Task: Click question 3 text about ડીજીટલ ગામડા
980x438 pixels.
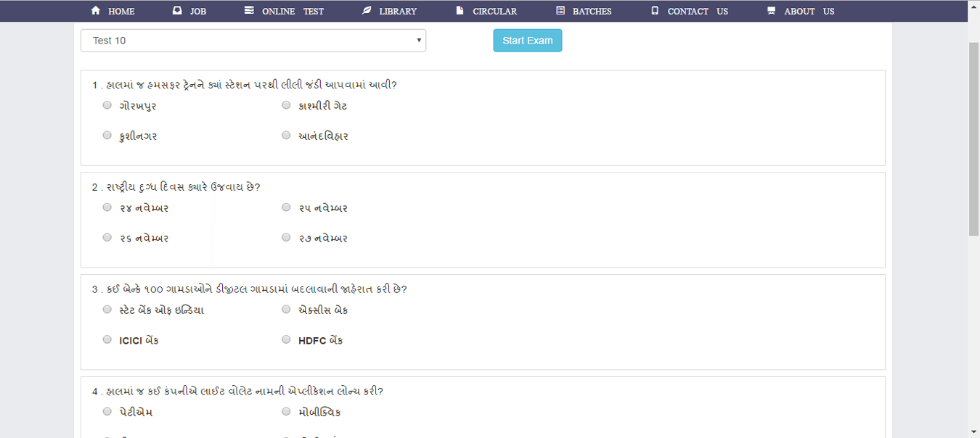Action: tap(250, 289)
